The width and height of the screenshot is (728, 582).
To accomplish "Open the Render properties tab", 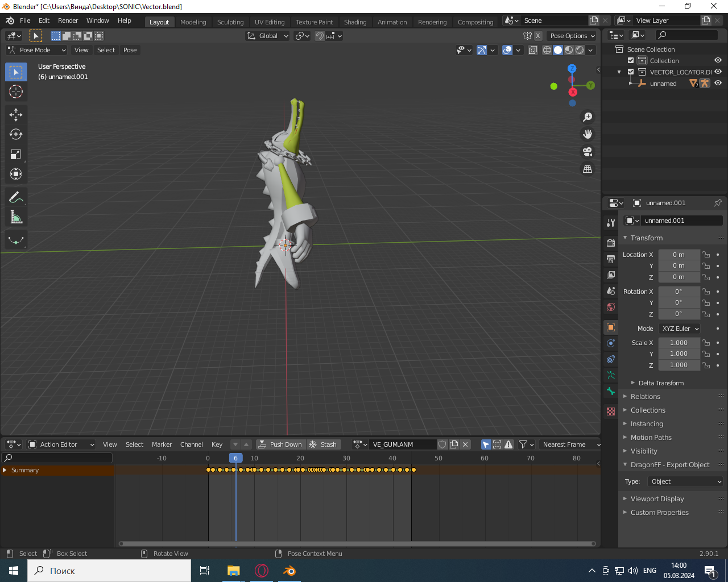I will pos(611,243).
